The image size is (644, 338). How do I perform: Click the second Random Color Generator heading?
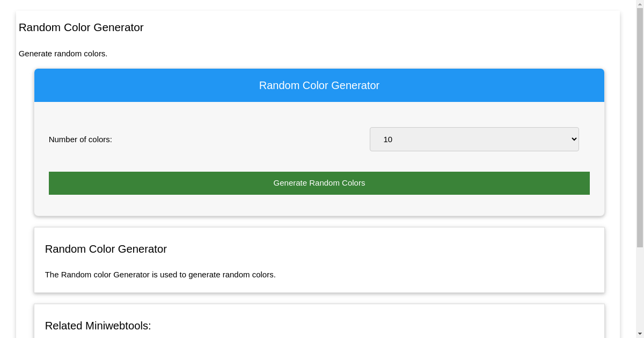106,249
